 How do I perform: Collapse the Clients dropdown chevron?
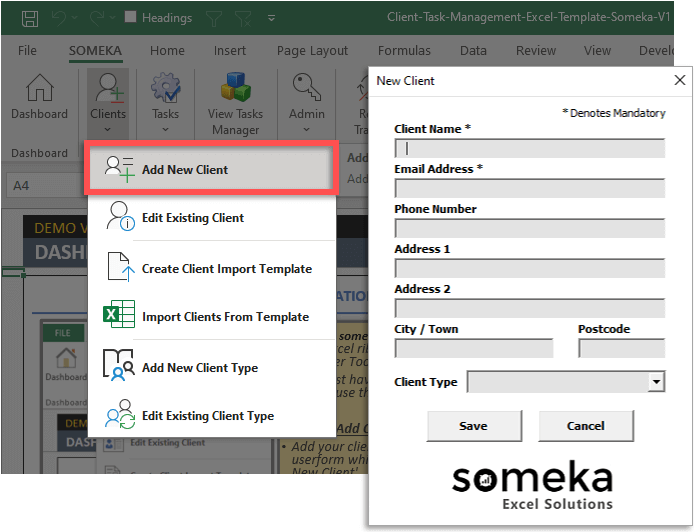pyautogui.click(x=108, y=130)
